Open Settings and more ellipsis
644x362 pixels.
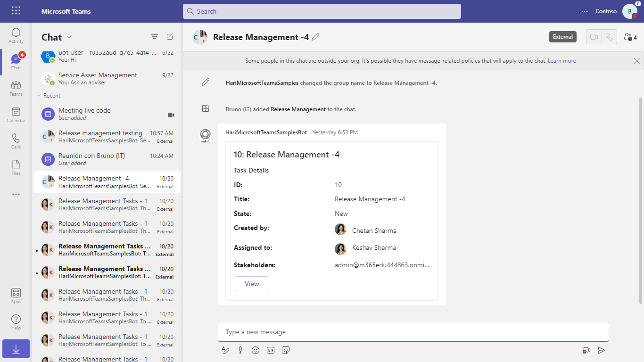coord(585,11)
